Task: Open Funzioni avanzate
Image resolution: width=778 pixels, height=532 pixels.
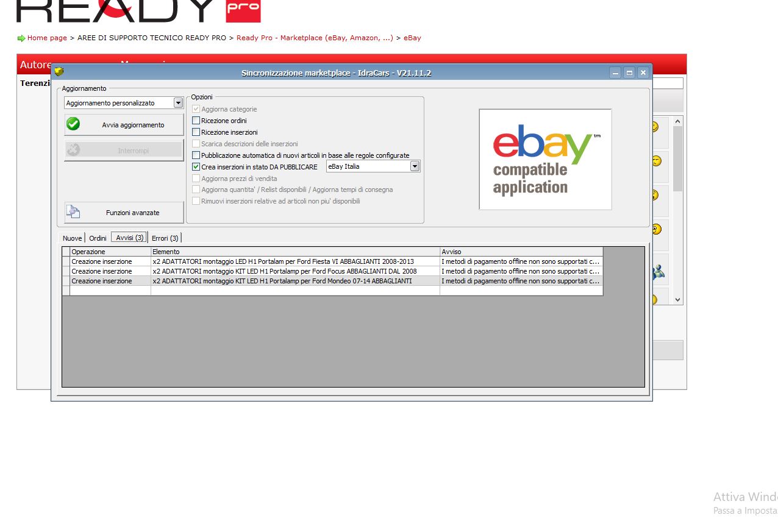Action: tap(124, 213)
